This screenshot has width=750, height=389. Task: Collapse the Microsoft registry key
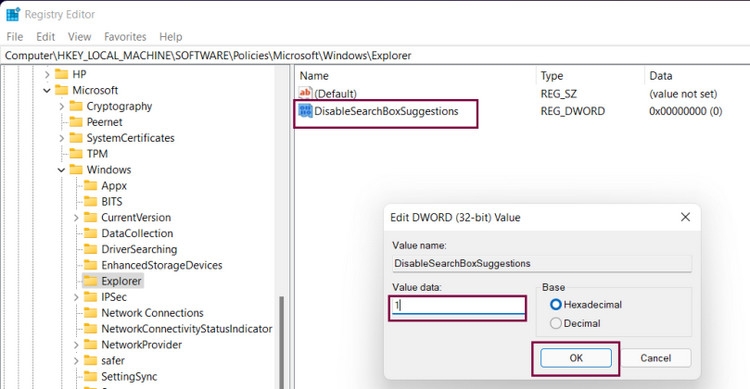(x=47, y=90)
